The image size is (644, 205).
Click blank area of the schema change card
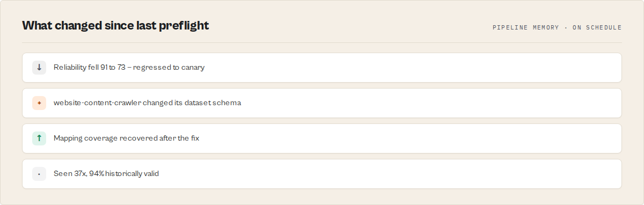429,103
